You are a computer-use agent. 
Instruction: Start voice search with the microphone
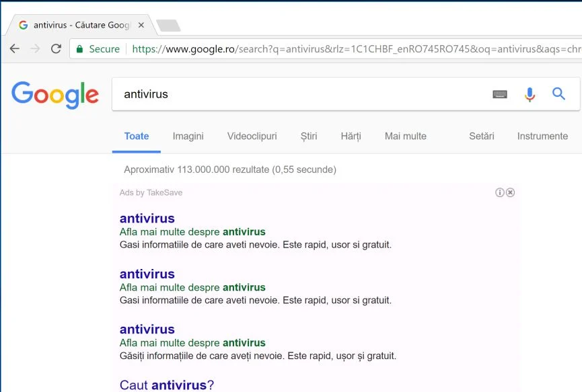(x=530, y=94)
